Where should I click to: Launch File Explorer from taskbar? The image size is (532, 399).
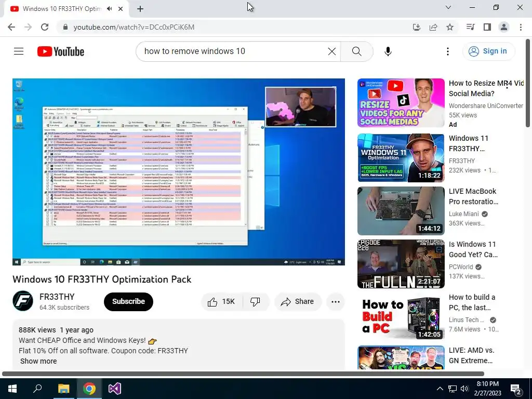point(63,389)
